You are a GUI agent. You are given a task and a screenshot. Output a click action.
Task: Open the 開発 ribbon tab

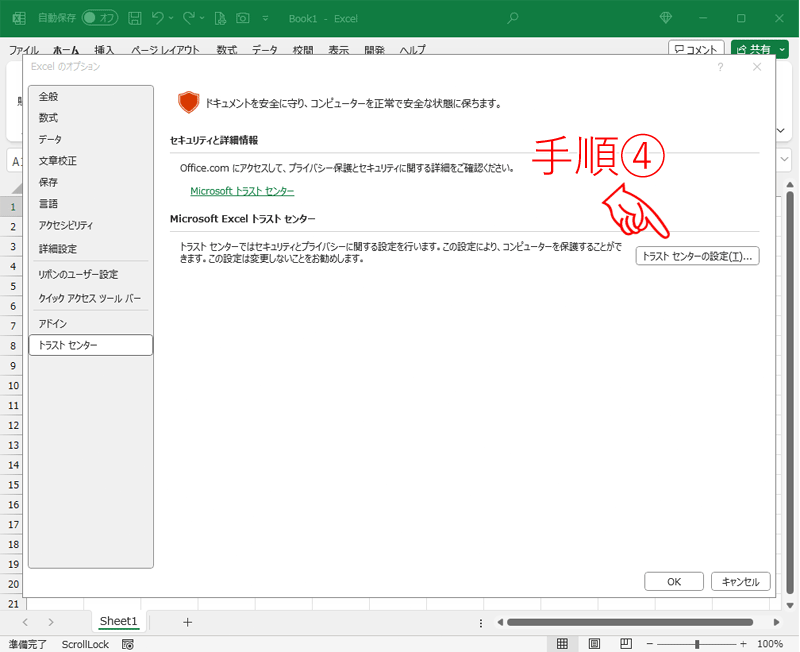(x=374, y=49)
